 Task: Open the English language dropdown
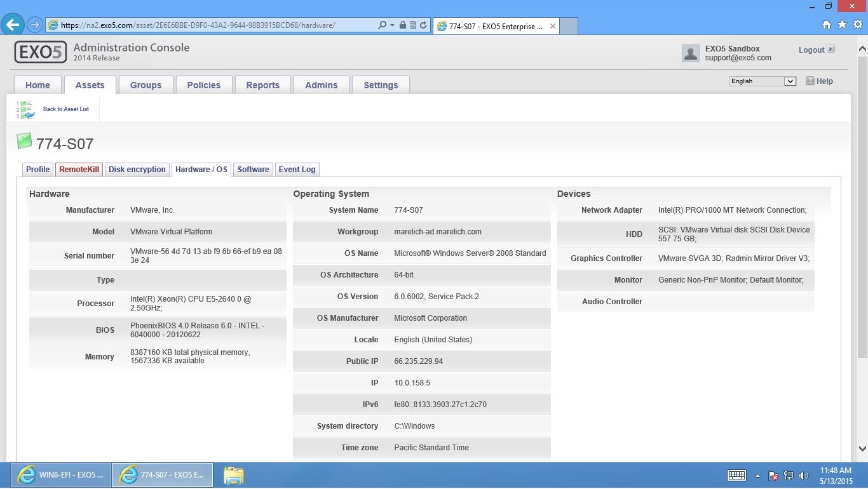[x=763, y=81]
